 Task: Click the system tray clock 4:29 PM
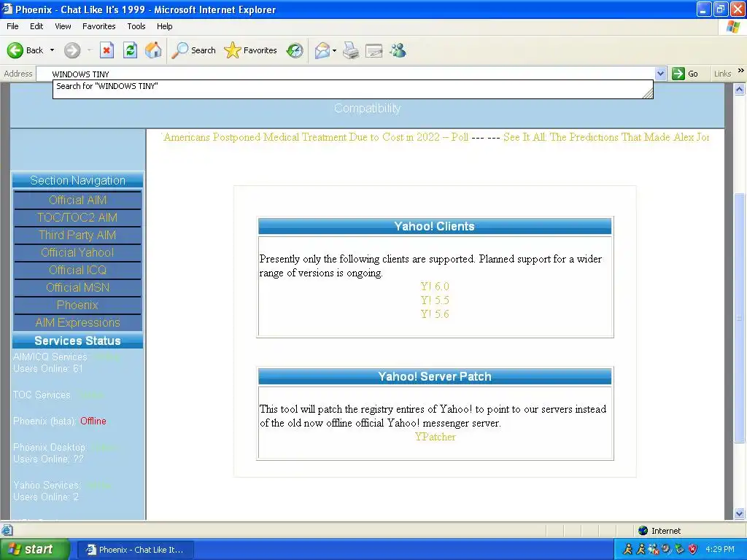click(x=720, y=549)
